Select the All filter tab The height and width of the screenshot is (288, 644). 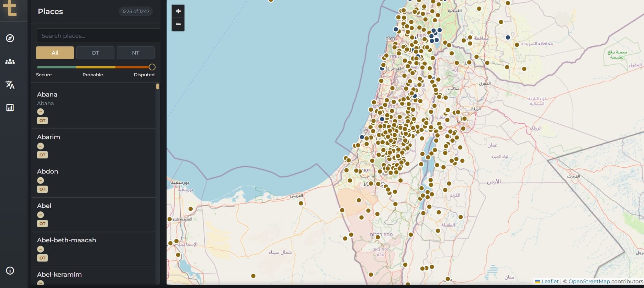(55, 53)
